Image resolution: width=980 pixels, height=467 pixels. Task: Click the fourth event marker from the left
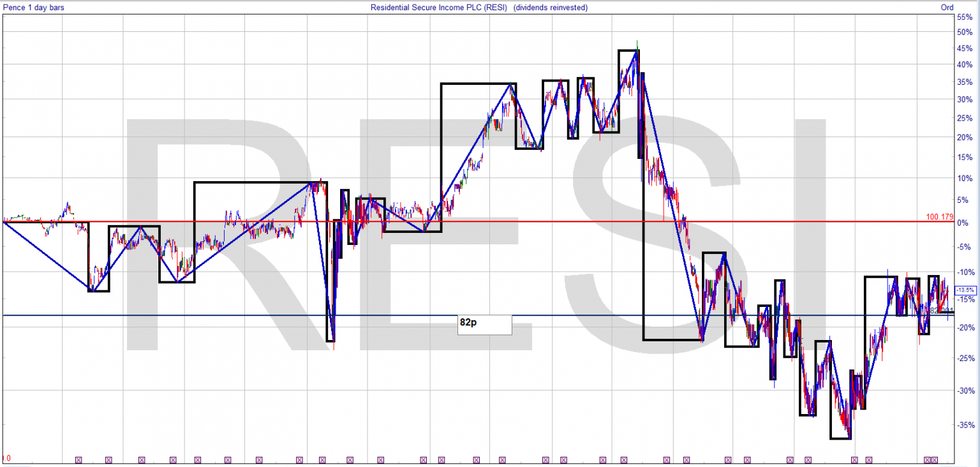(173, 459)
